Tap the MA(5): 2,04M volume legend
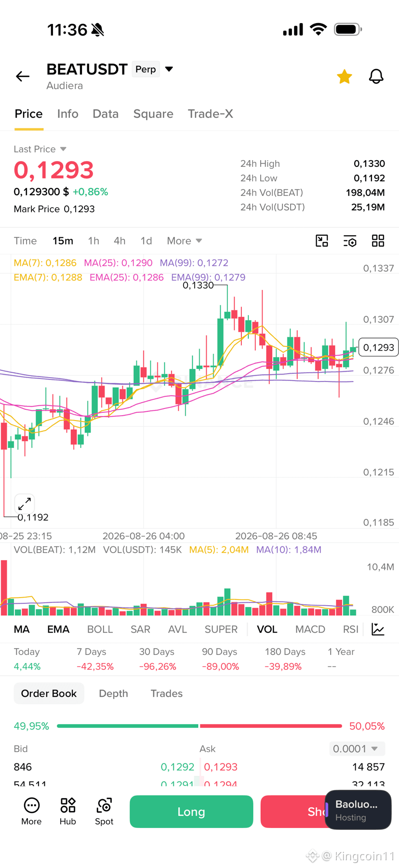The image size is (399, 868). coord(219,550)
